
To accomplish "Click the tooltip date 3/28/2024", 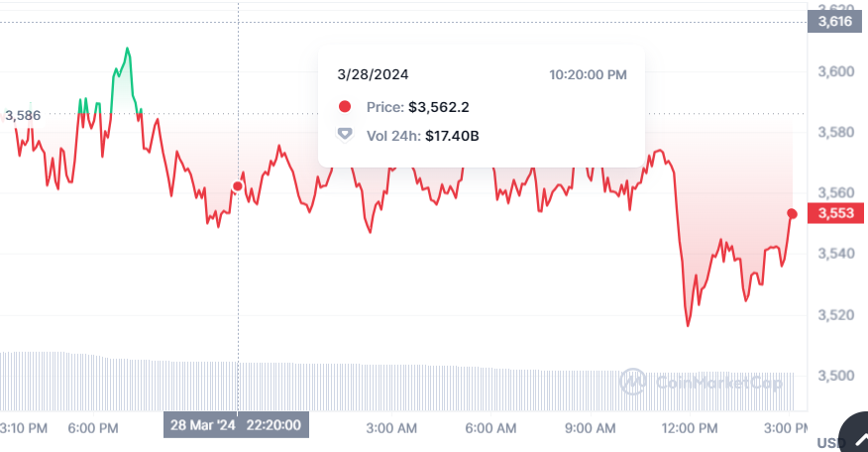I will coord(373,74).
